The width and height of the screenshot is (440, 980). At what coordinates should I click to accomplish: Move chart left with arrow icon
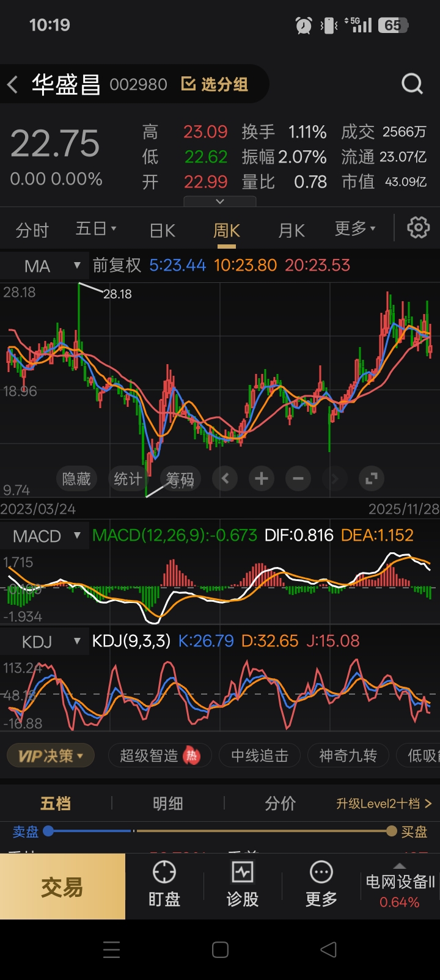[225, 478]
